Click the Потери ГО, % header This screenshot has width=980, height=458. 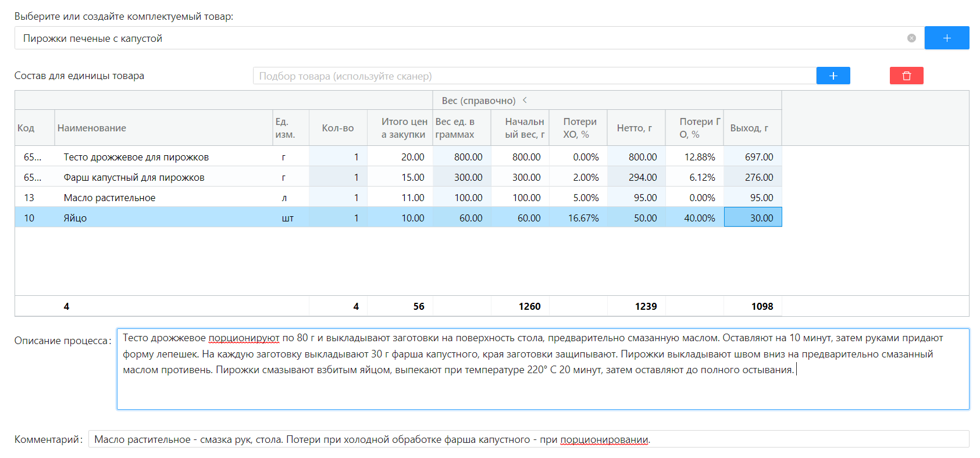tap(694, 128)
